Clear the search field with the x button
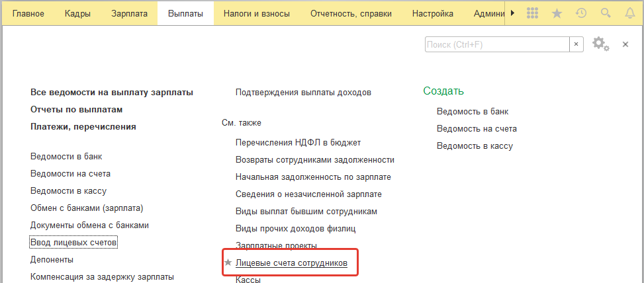This screenshot has height=283, width=644. click(x=576, y=45)
